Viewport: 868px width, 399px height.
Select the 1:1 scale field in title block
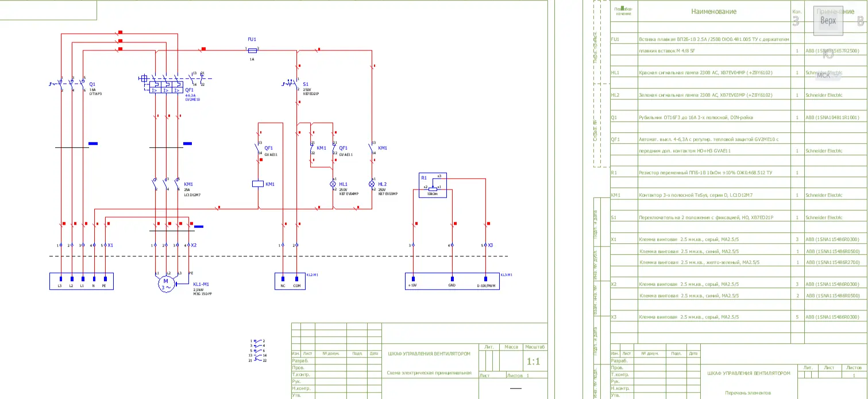pos(534,362)
